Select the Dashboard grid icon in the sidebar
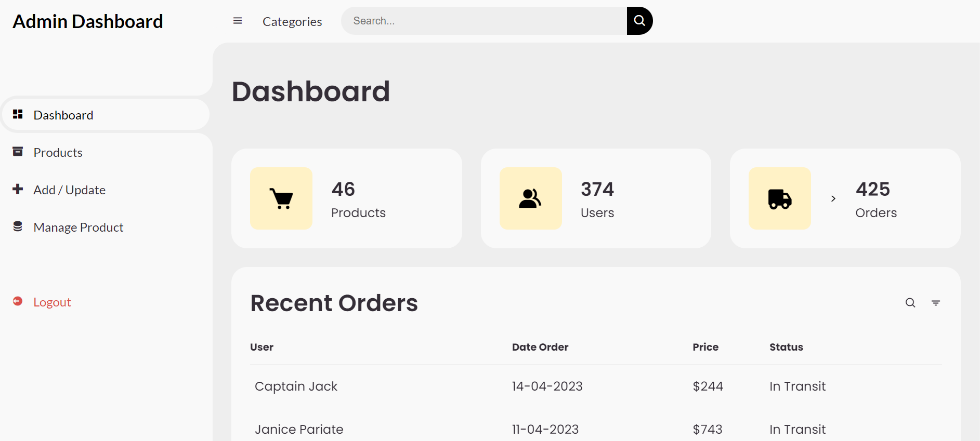This screenshot has width=980, height=441. tap(18, 114)
